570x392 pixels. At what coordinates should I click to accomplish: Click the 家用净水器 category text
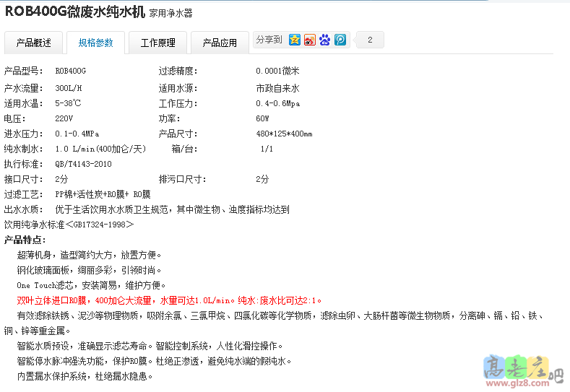pos(170,14)
